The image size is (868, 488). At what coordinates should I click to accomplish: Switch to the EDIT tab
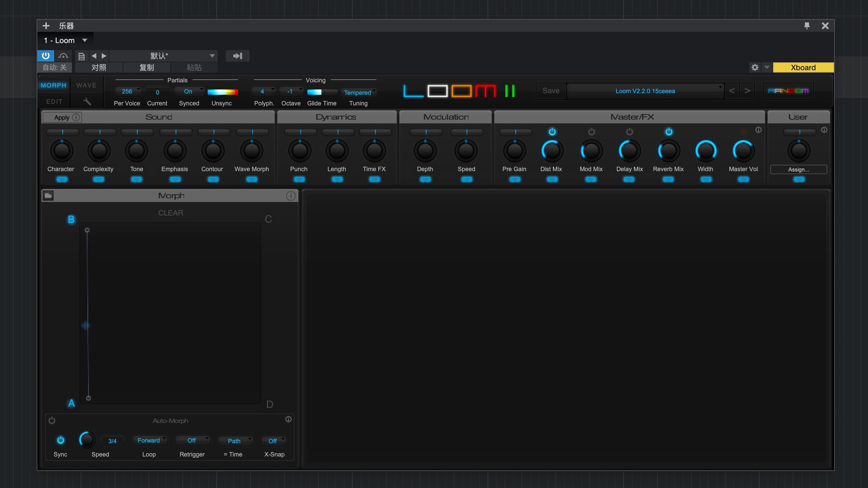tap(54, 101)
